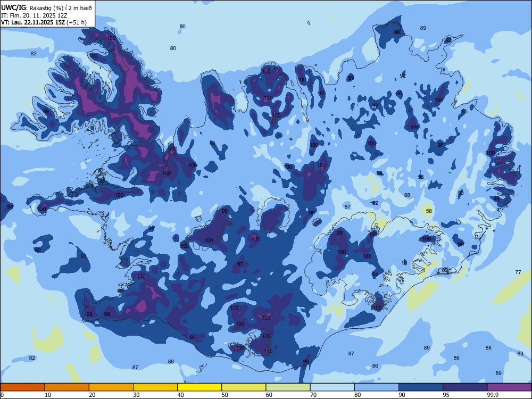Select the '77' humidity value over the sea

point(518,272)
